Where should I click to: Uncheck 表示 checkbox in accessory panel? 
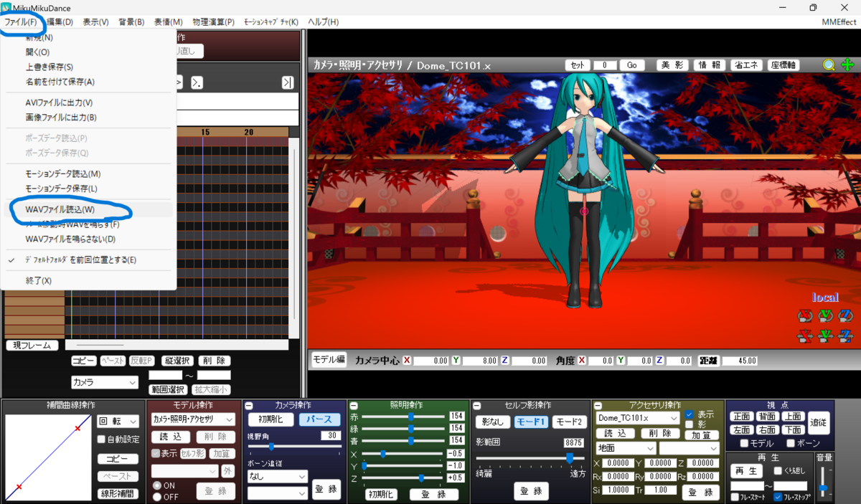(x=690, y=414)
